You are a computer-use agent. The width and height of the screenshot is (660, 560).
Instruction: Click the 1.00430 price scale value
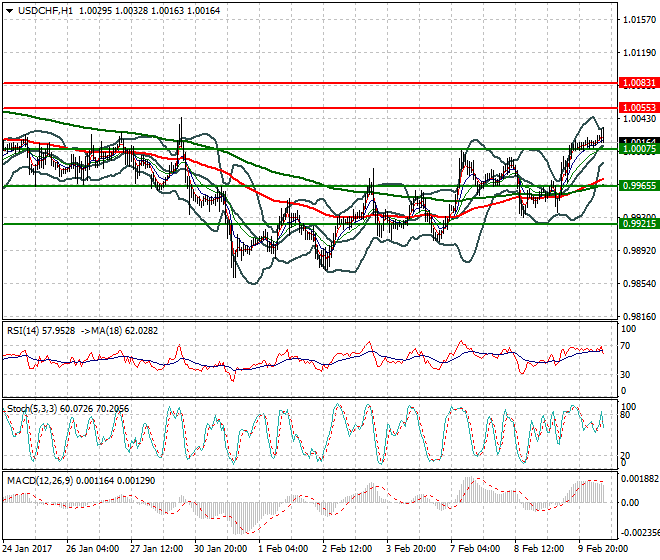[x=639, y=119]
